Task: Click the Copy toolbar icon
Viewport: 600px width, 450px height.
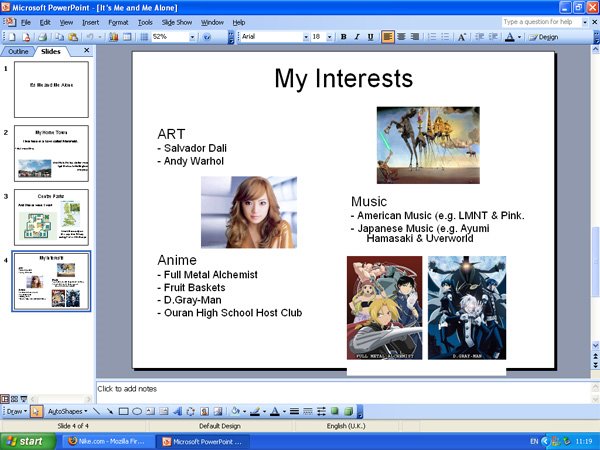Action: (60, 37)
